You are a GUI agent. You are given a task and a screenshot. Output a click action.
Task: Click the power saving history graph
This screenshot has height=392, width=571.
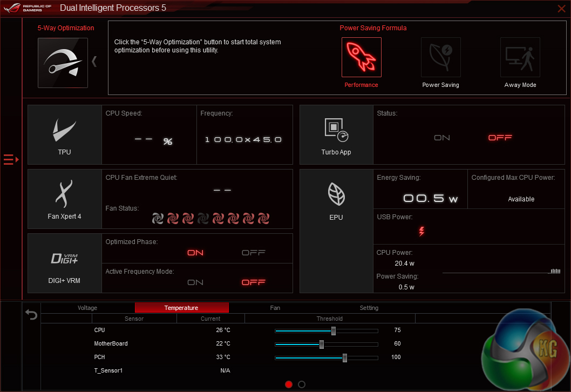coord(501,272)
